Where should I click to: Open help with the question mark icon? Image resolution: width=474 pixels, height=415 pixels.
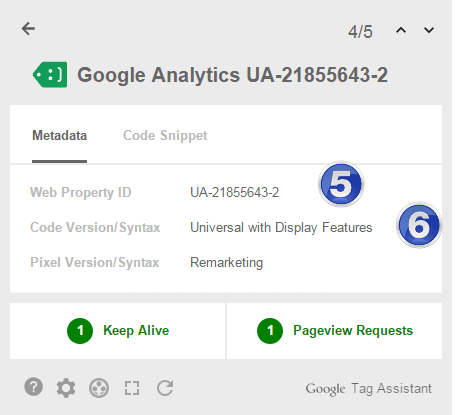34,387
